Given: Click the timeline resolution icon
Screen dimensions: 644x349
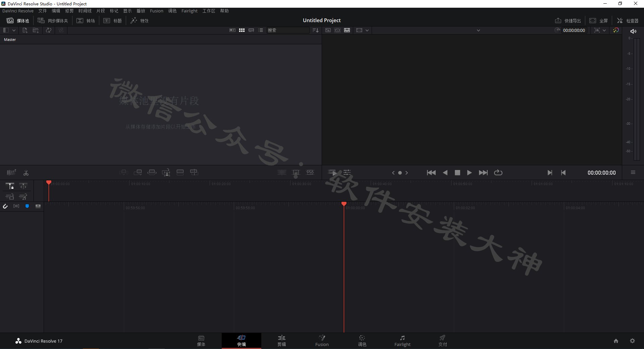Looking at the screenshot, I should pos(597,30).
